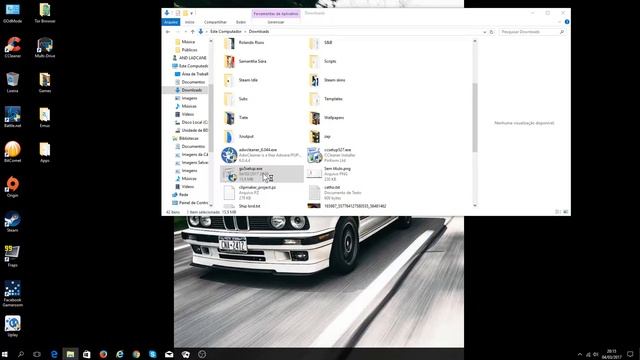The image size is (640, 360).
Task: Select the Steam desktop shortcut
Action: (12, 222)
